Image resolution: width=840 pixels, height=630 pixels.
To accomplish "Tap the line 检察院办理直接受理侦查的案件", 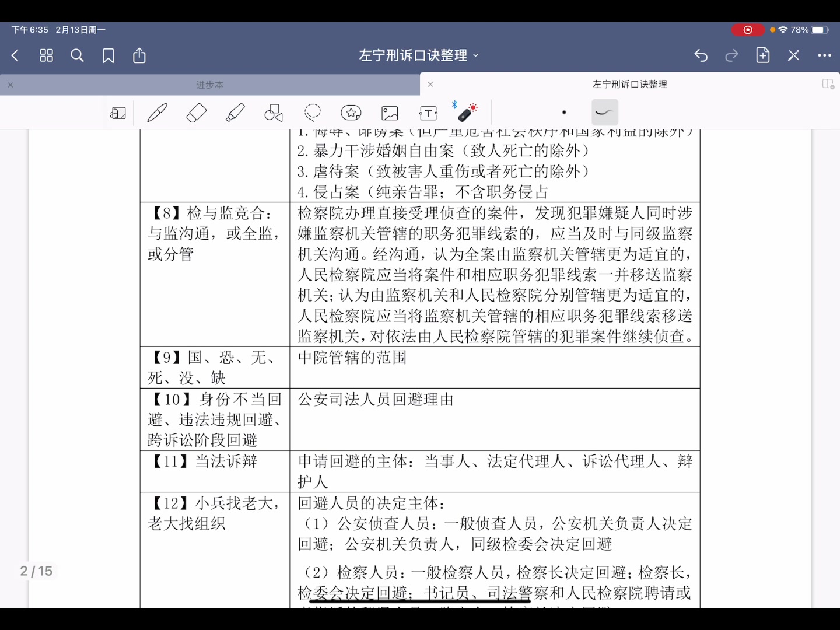I will point(495,213).
